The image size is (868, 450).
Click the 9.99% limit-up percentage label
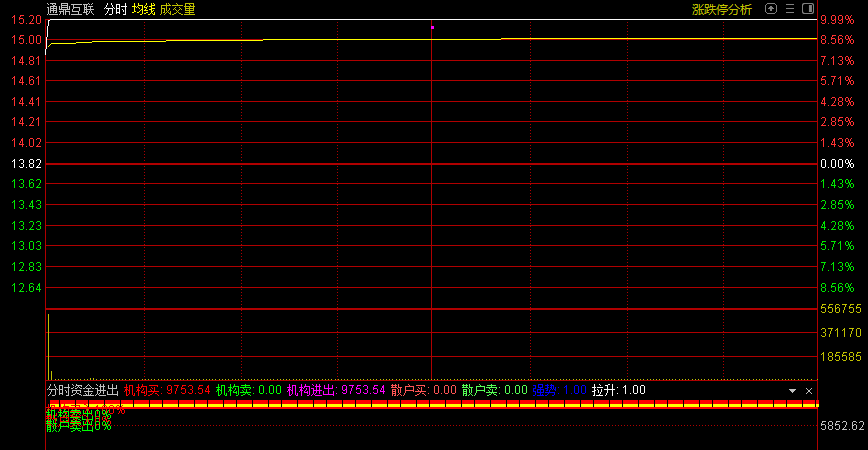click(835, 20)
